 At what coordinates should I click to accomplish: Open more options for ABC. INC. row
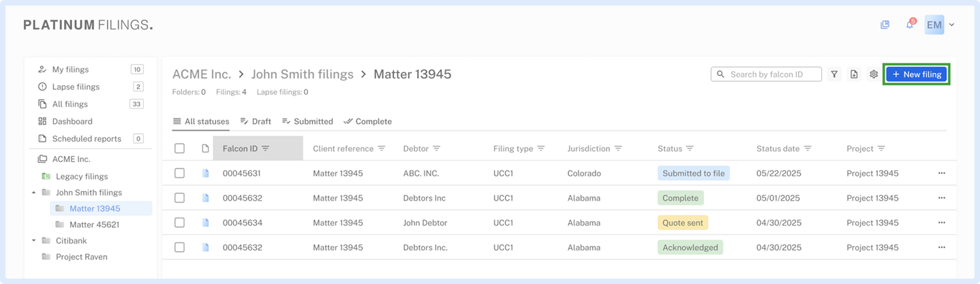(941, 173)
